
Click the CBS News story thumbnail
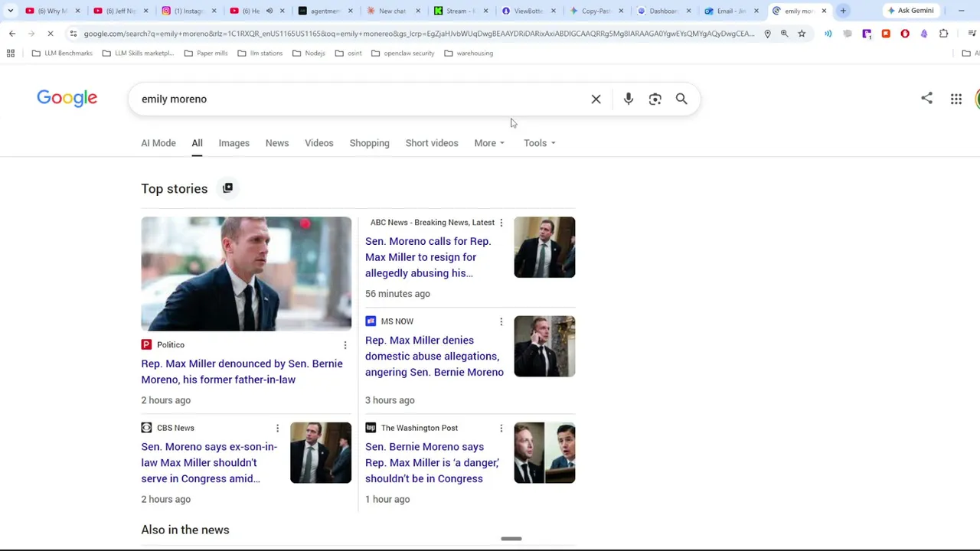pos(321,453)
